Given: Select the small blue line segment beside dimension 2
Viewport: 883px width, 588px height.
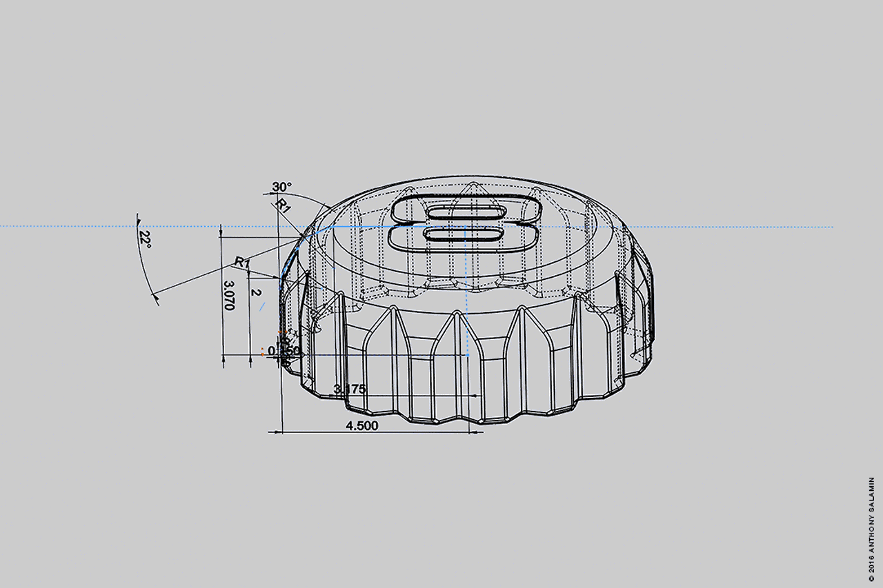Looking at the screenshot, I should click(x=261, y=307).
